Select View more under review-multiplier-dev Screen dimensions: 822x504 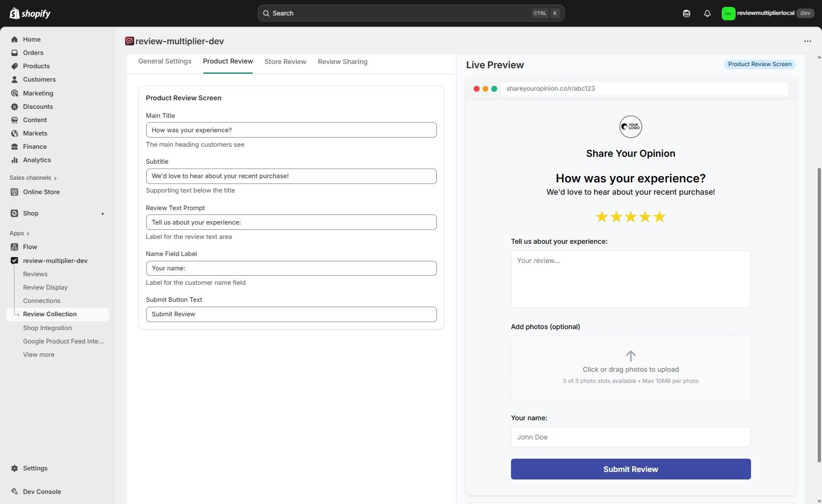pos(38,354)
